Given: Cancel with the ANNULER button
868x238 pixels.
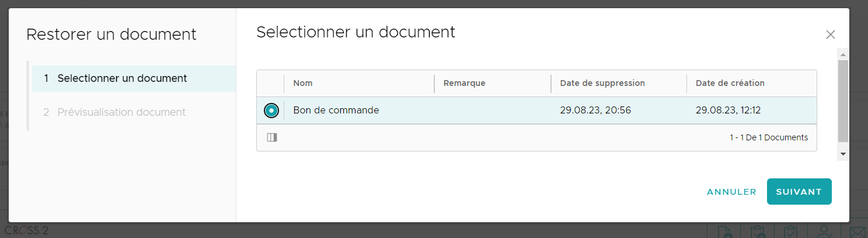Looking at the screenshot, I should (731, 192).
